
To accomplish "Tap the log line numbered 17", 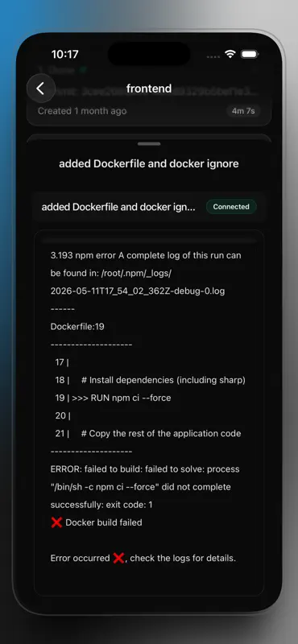I will pos(62,362).
